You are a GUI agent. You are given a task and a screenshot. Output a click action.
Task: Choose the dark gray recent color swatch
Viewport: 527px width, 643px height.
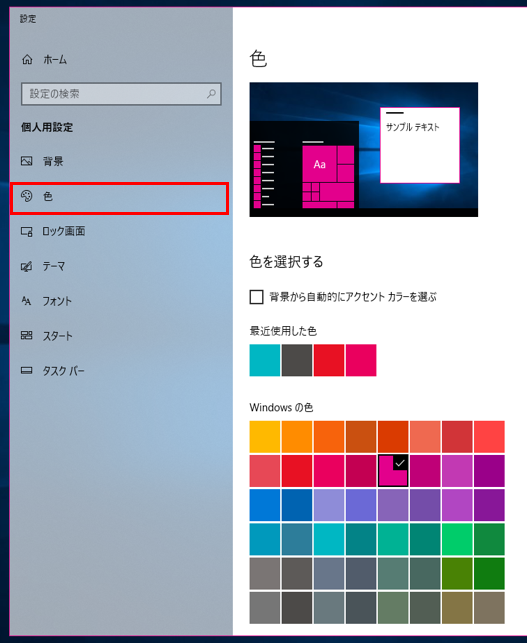297,360
